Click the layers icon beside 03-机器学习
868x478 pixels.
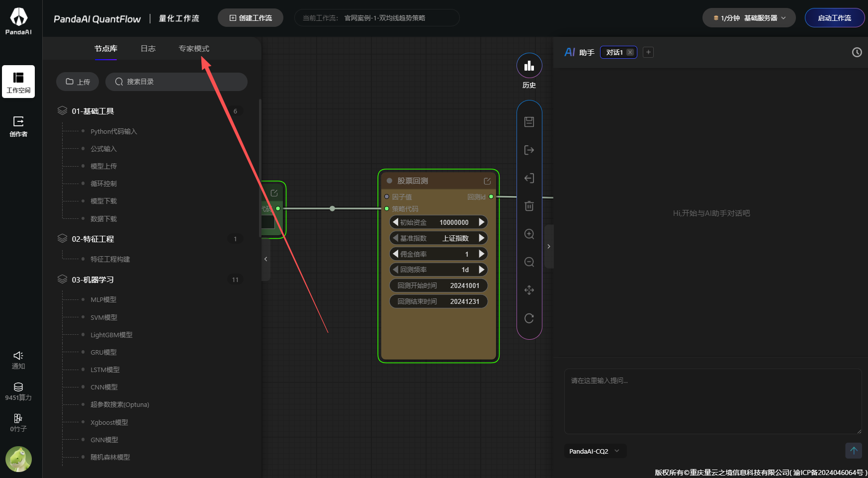tap(62, 279)
